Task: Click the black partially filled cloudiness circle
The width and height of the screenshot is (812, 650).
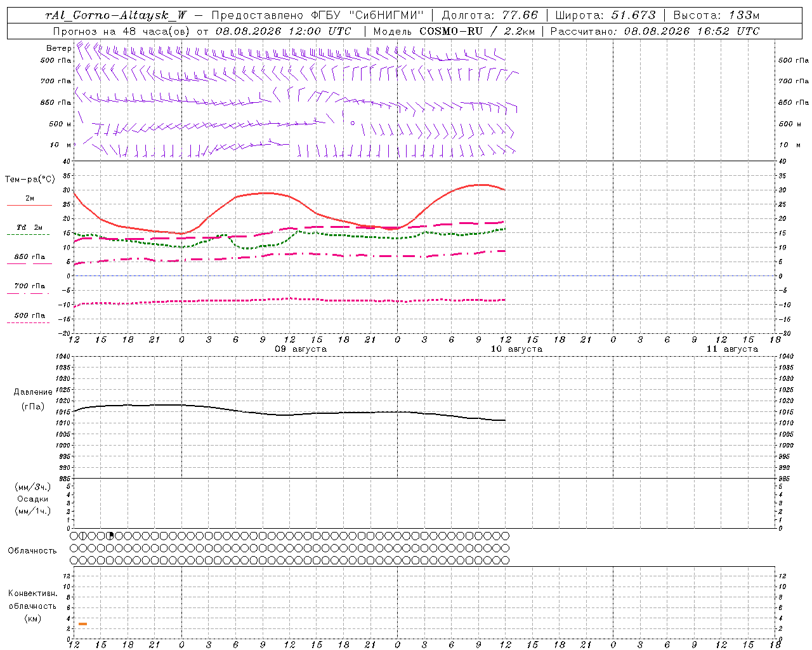Action: 110,536
